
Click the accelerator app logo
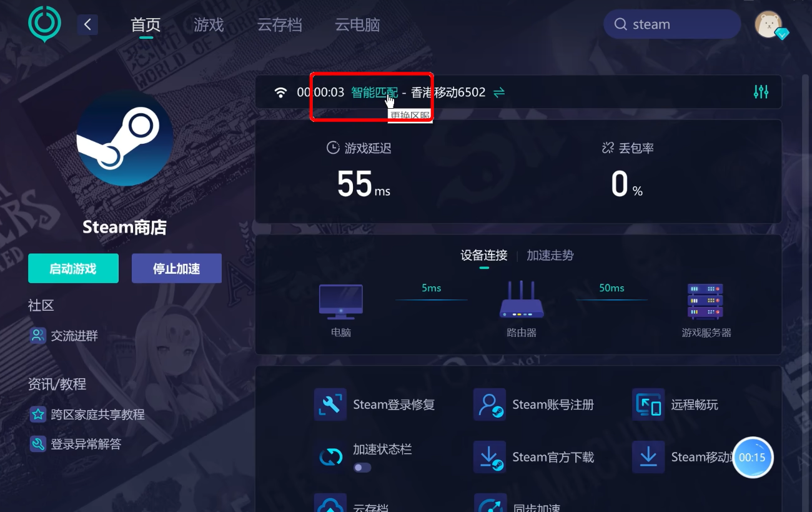pos(45,24)
